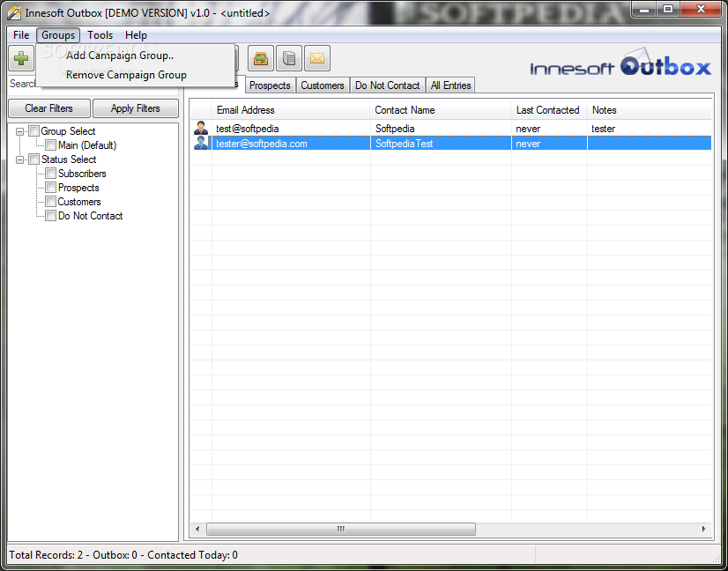Screen dimensions: 728x571
Task: Click the yellow envelope send mail icon
Action: (317, 58)
